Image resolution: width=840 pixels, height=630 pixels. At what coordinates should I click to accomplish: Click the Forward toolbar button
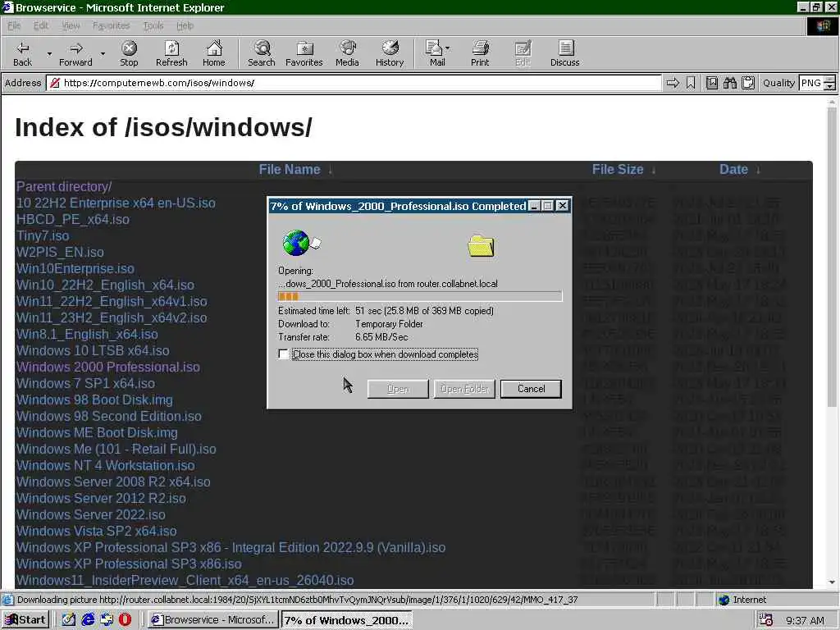[75, 53]
